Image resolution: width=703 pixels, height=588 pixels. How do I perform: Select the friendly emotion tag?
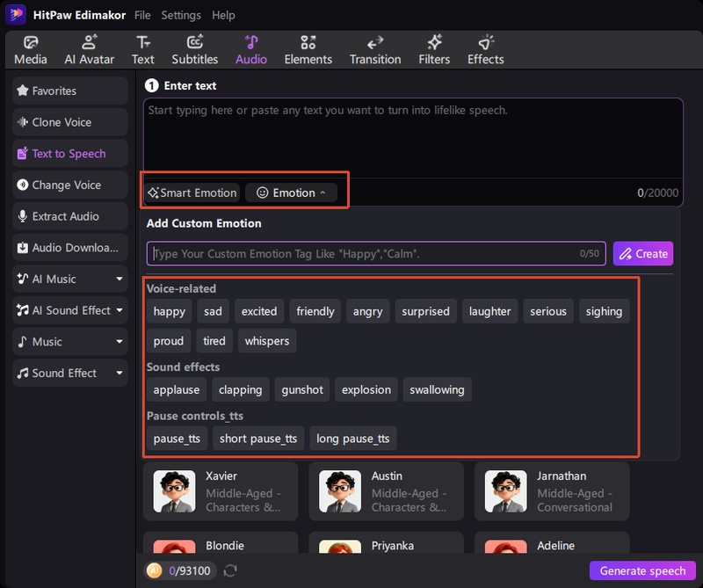click(315, 311)
